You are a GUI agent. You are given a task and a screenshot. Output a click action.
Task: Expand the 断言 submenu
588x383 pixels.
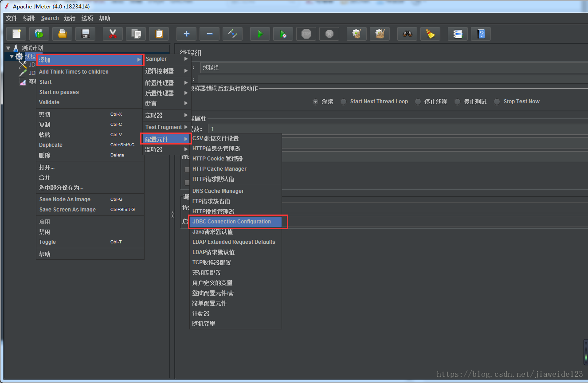point(167,103)
